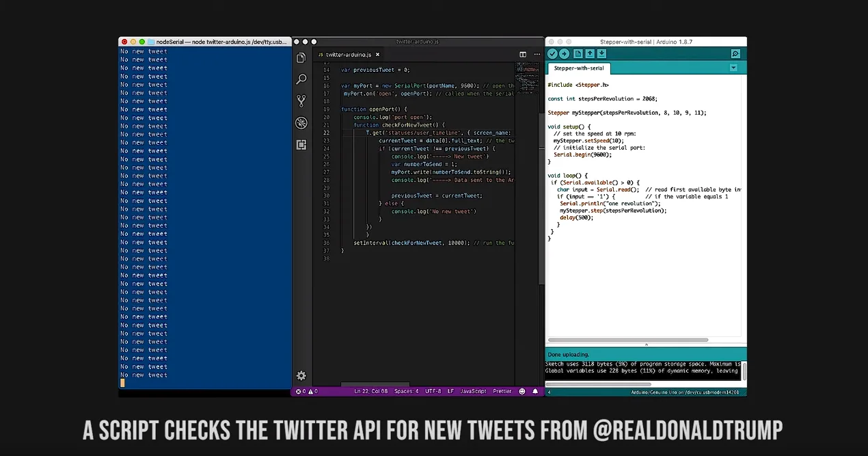
Task: Click 'console.log('port open');' line
Action: point(393,117)
